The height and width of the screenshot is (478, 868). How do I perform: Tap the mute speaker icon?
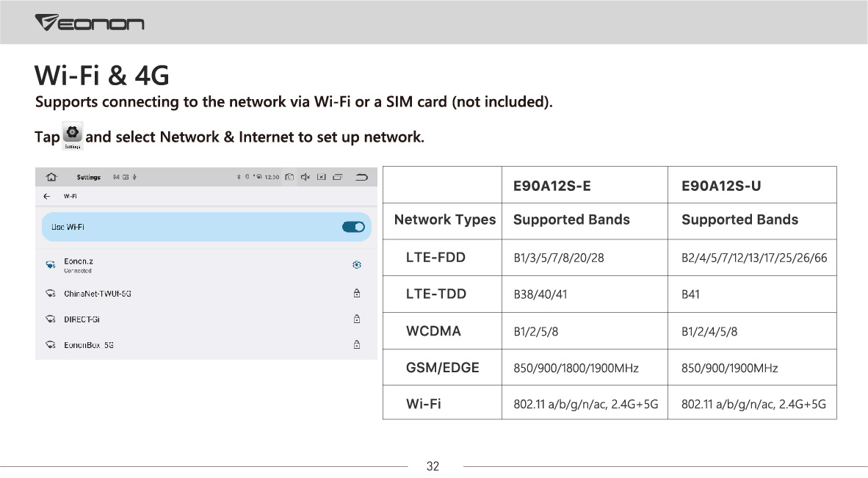point(305,177)
